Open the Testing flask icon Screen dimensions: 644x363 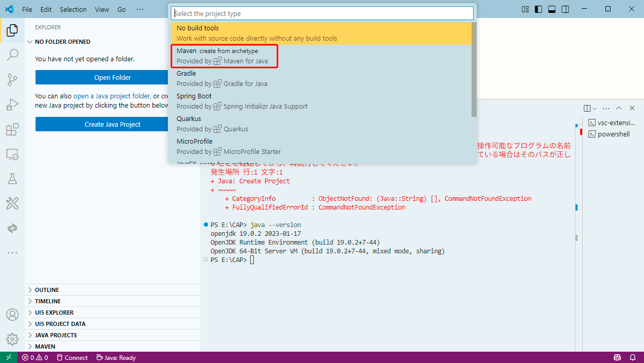pyautogui.click(x=12, y=178)
